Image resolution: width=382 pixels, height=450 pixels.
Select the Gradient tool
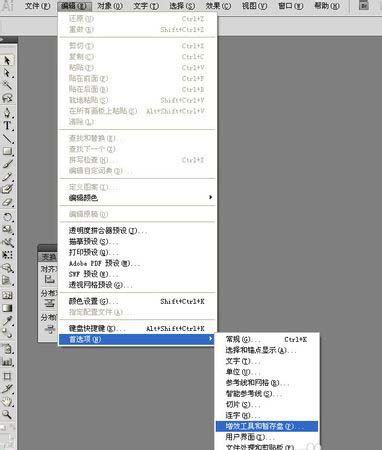click(7, 308)
